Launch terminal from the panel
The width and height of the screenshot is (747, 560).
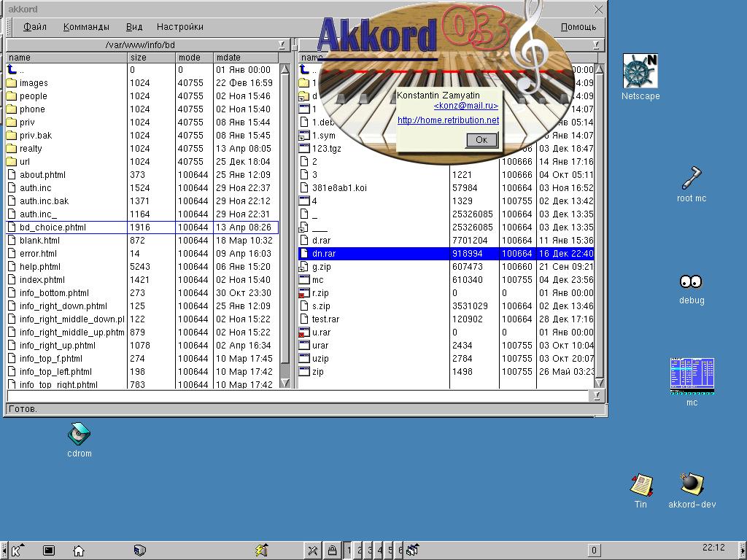click(49, 551)
